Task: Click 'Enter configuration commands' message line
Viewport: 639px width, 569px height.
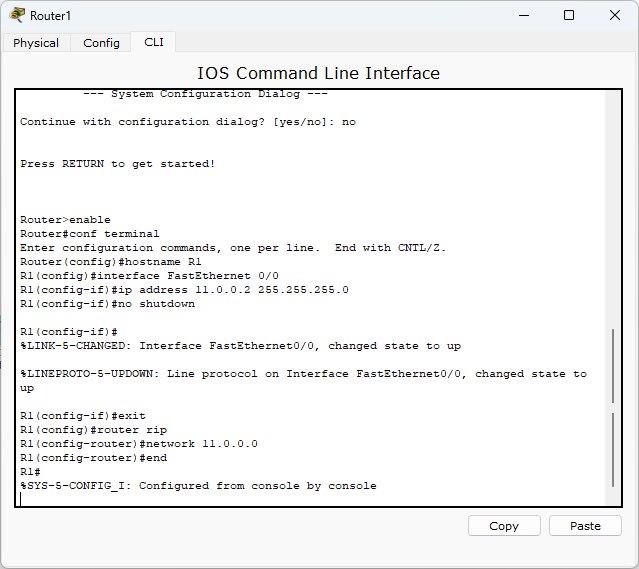Action: click(233, 248)
